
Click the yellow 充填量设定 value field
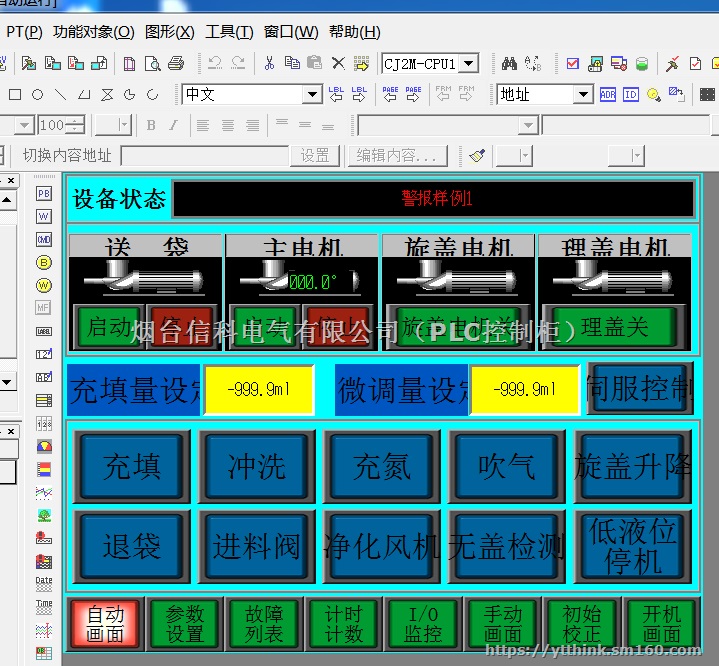(259, 390)
